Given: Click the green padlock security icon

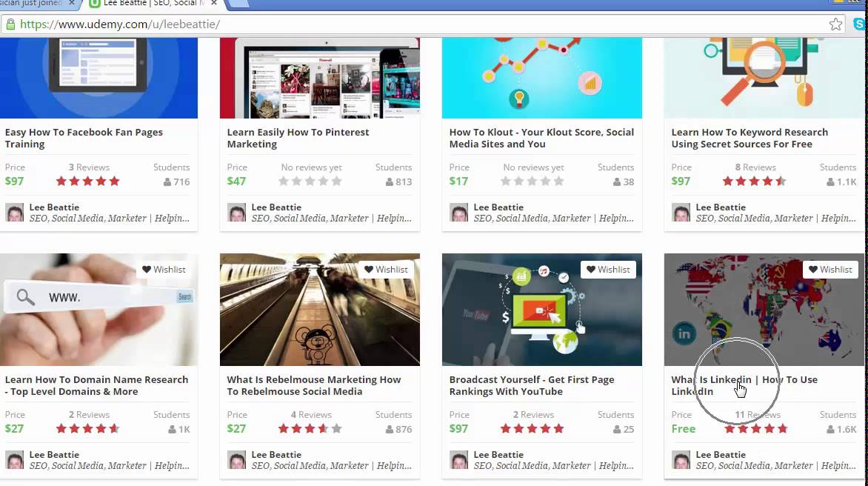Looking at the screenshot, I should click(x=10, y=24).
